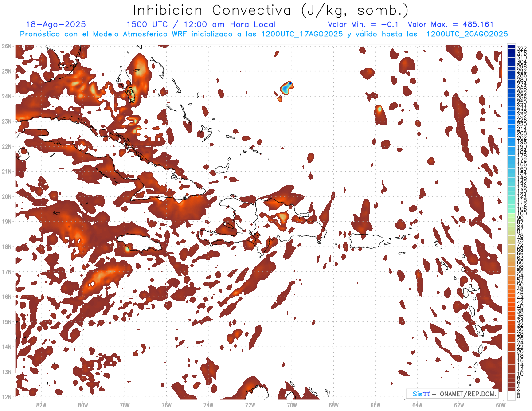Select the "70W" longitude label
This screenshot has width=532, height=411.
click(x=292, y=405)
